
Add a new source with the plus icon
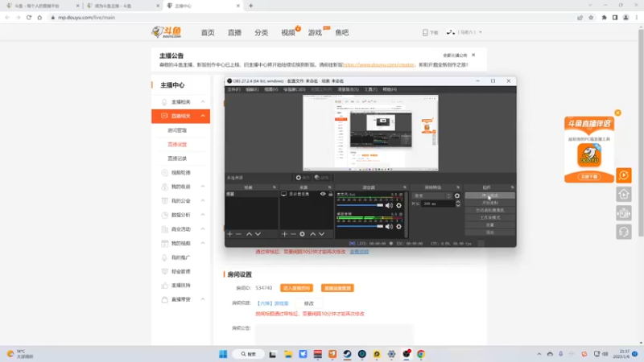pos(284,234)
